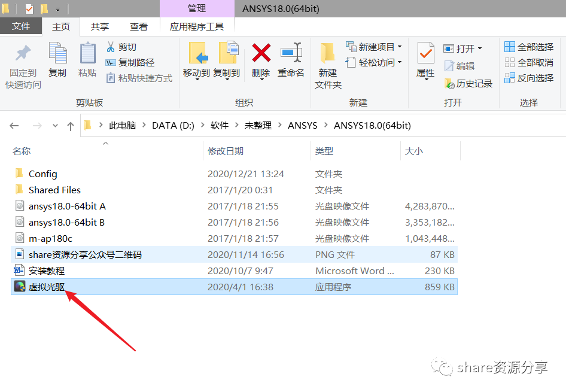
Task: Click the Paste clipboard icon
Action: click(88, 53)
